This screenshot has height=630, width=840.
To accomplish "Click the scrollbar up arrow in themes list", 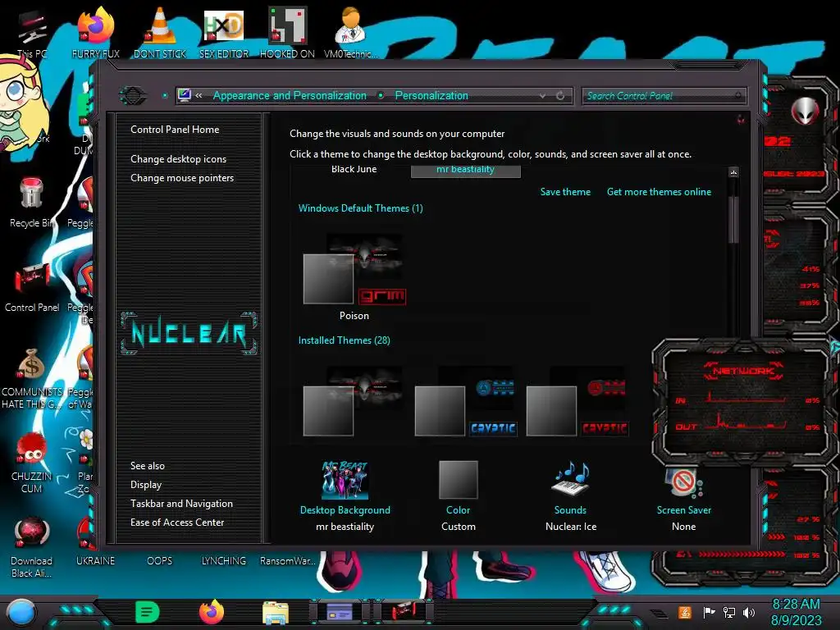I will [x=733, y=172].
